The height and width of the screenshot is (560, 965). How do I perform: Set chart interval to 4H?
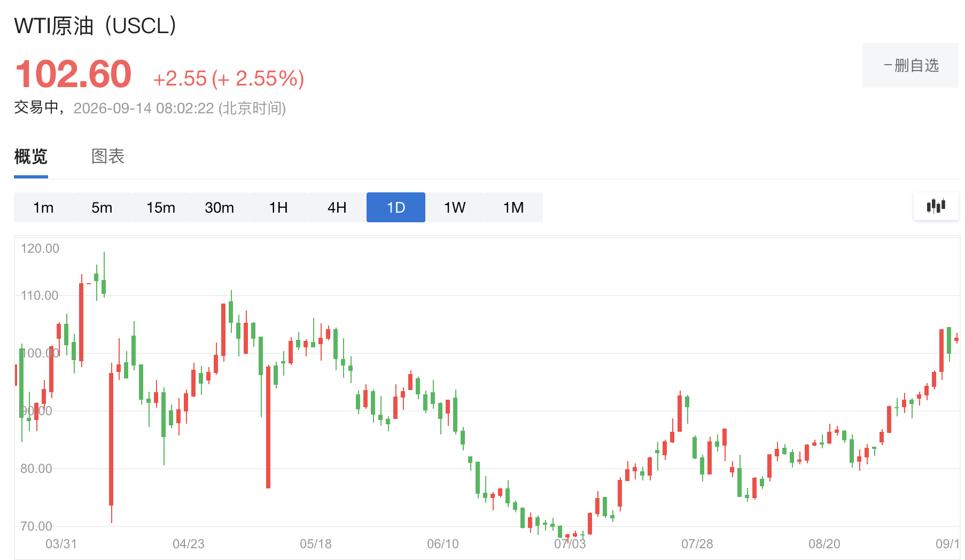337,207
